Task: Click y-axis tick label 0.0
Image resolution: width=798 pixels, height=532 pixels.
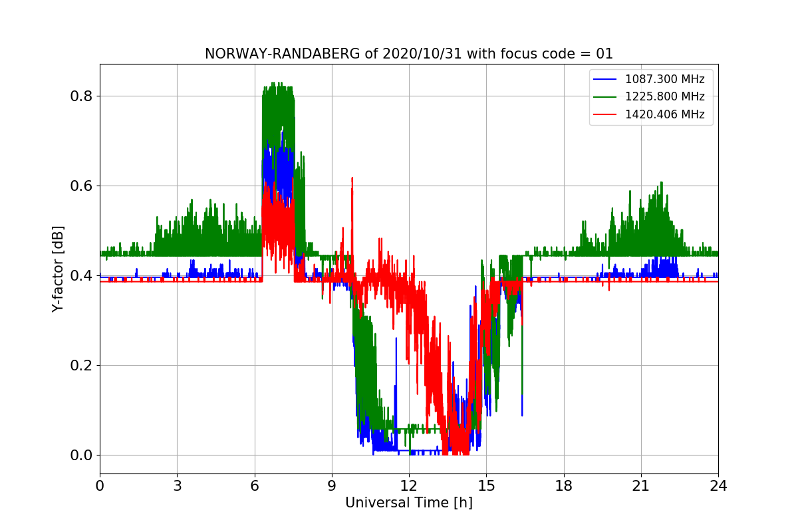Action: pos(81,456)
